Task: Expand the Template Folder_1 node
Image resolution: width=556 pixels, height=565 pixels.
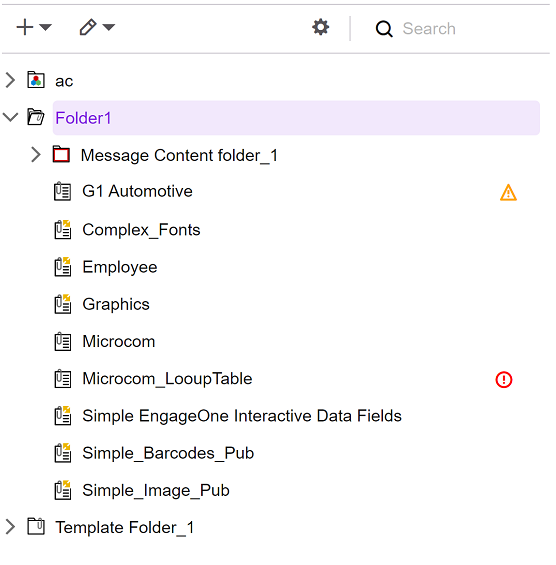Action: (x=10, y=527)
